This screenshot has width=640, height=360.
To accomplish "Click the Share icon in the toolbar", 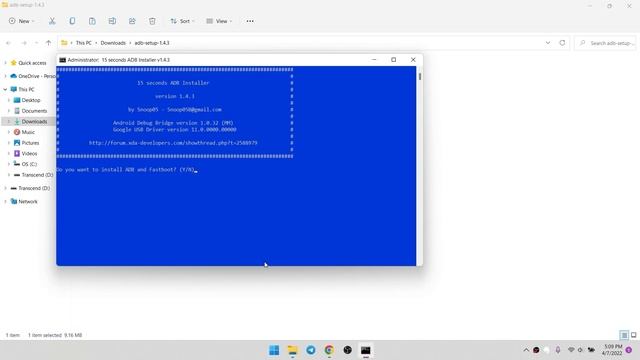I will (x=132, y=21).
